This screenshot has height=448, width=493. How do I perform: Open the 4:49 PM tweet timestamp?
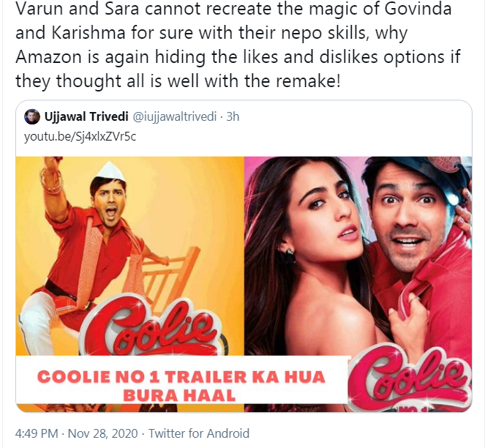(x=37, y=433)
